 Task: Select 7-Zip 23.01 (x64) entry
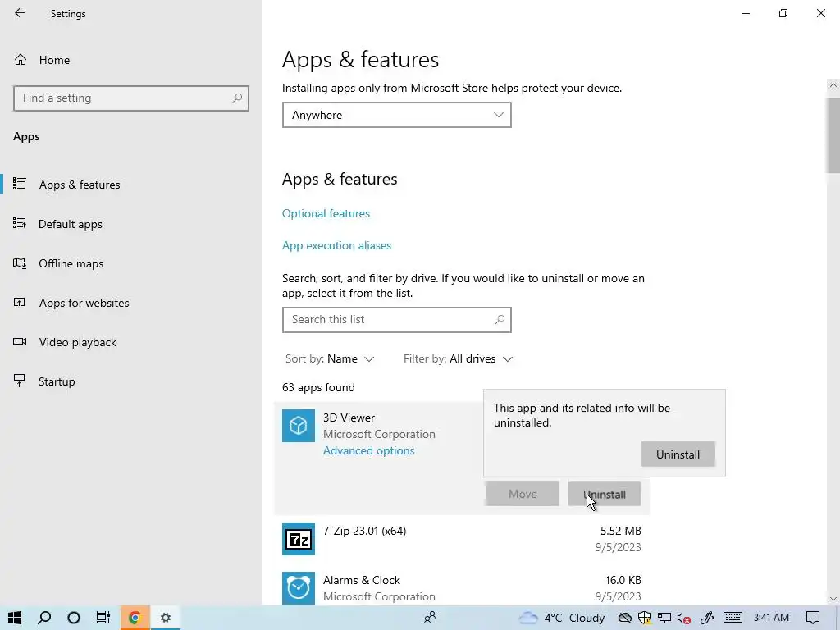point(462,539)
